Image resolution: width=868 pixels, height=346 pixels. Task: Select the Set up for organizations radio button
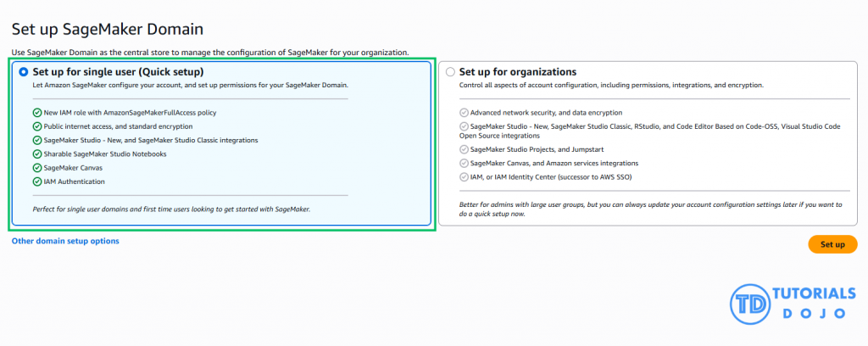coord(450,72)
